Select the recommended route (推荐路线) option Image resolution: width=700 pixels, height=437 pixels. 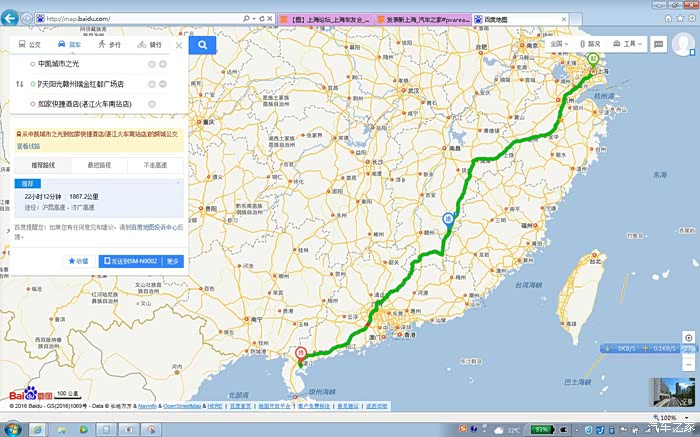click(43, 164)
